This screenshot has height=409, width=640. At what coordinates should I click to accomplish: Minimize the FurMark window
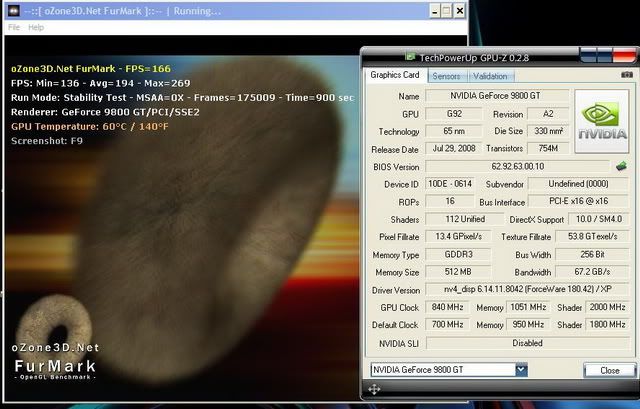[435, 11]
